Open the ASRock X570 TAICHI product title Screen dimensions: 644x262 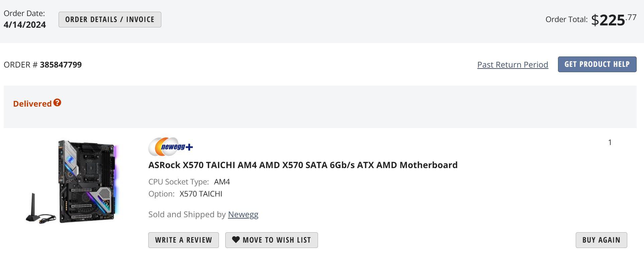tap(303, 165)
